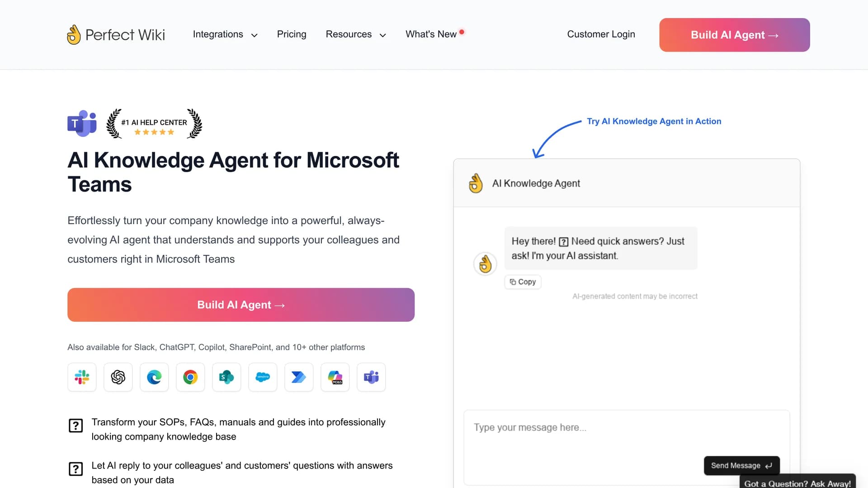The width and height of the screenshot is (868, 488).
Task: Go to the Pricing page
Action: (x=292, y=34)
